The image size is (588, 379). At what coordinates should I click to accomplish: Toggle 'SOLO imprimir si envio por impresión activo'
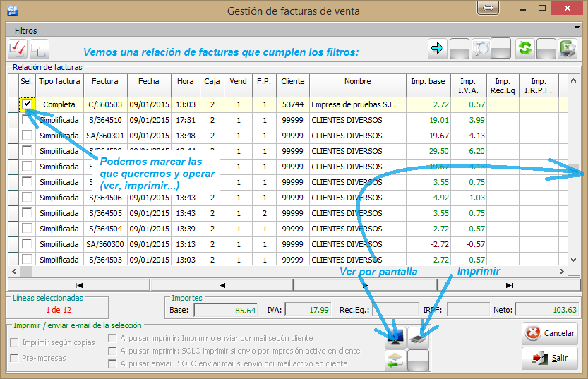112,351
